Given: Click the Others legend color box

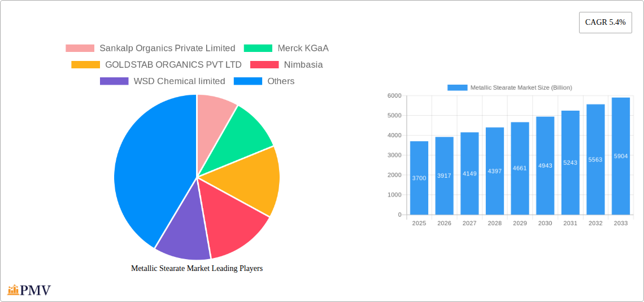Looking at the screenshot, I should (x=248, y=81).
